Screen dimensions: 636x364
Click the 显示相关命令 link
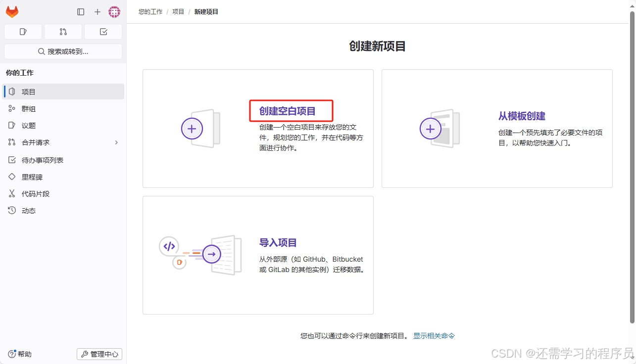click(x=434, y=336)
